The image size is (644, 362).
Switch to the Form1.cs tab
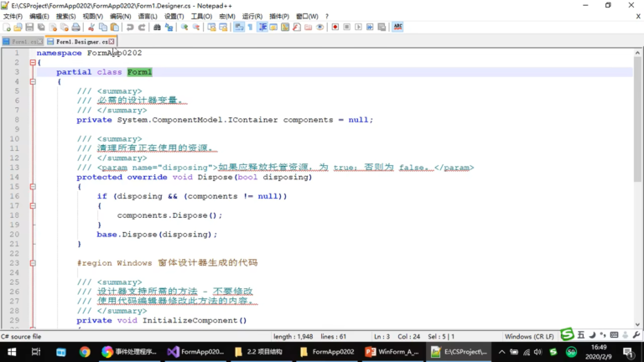[x=23, y=41]
